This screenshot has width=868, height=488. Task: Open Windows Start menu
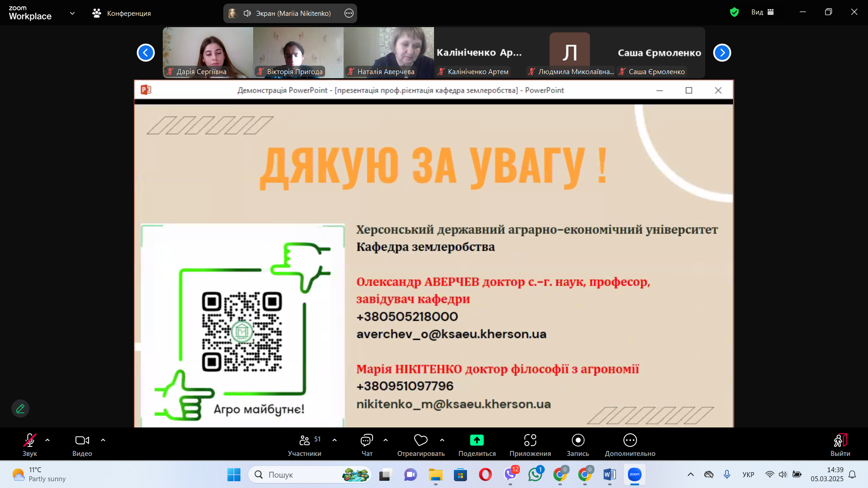click(x=234, y=474)
